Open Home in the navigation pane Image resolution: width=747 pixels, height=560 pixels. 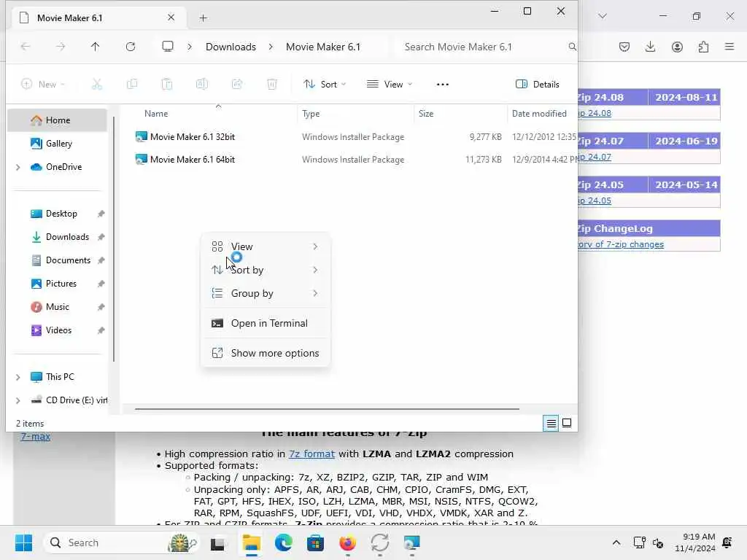[57, 120]
